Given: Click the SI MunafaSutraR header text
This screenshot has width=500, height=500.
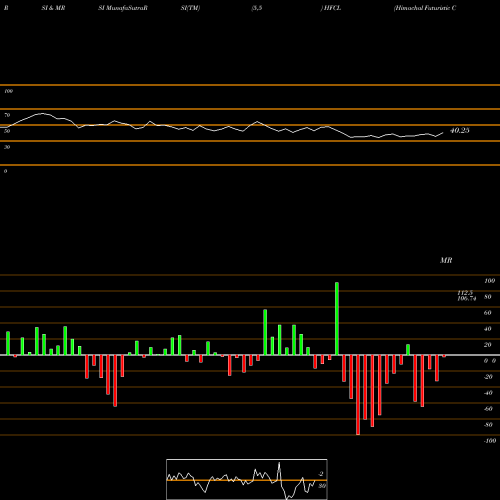Looking at the screenshot, I should [123, 8].
